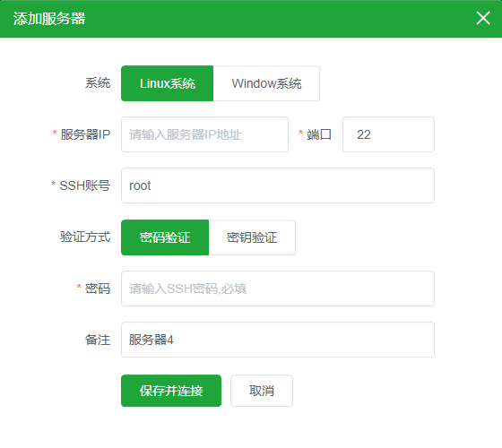The image size is (502, 448).
Task: Focus the 端口 field showing 22
Action: tap(388, 134)
